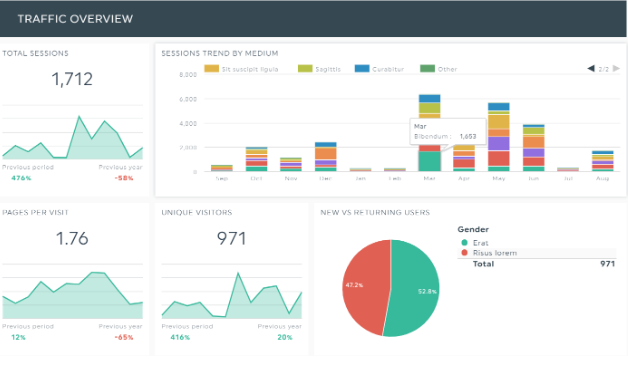Click the Total row in Gender table
628x366 pixels.
(537, 264)
